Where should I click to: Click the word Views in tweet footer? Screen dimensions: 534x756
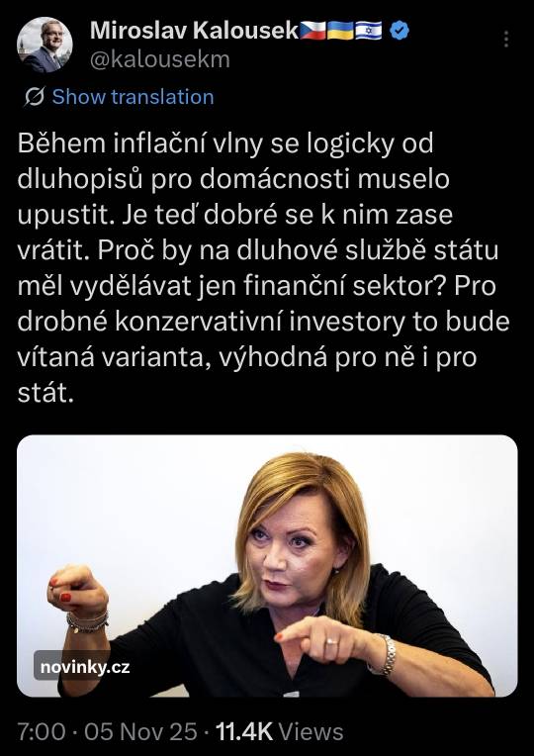(x=311, y=731)
